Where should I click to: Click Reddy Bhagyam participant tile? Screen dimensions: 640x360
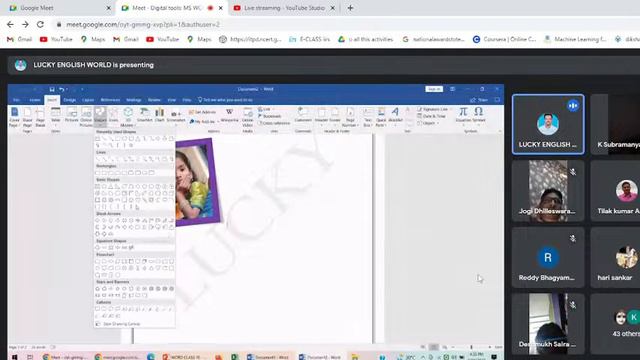pos(548,258)
